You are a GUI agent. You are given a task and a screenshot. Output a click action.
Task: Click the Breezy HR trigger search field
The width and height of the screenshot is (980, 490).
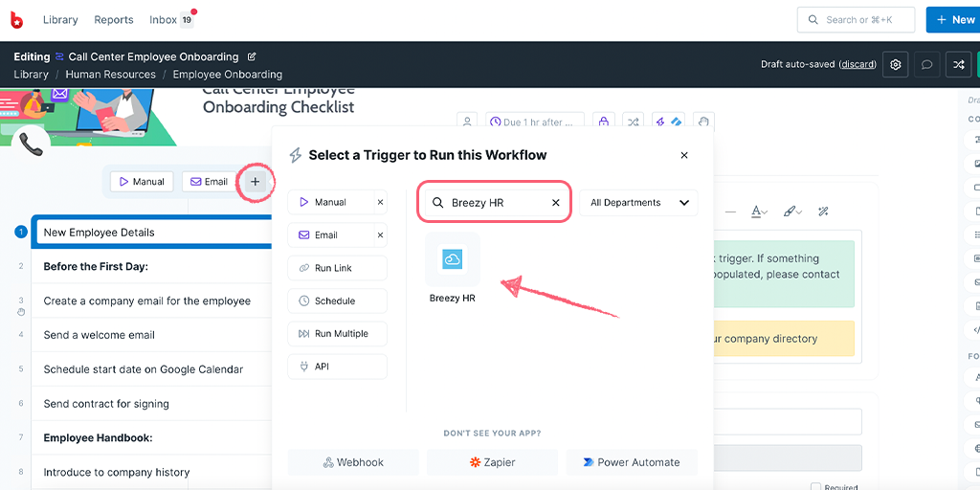[x=494, y=203]
